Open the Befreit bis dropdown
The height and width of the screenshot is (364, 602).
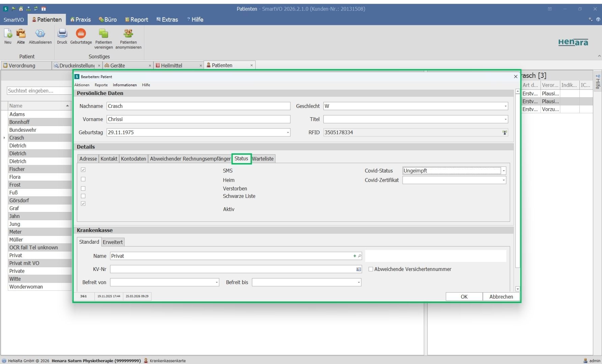tap(359, 282)
